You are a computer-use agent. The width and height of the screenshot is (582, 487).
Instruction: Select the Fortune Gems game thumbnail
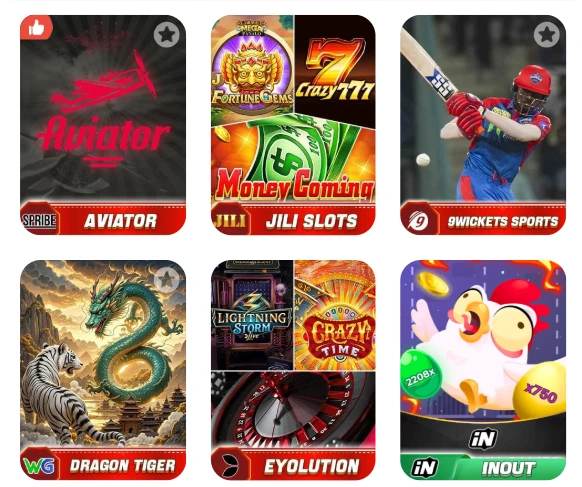pyautogui.click(x=252, y=65)
